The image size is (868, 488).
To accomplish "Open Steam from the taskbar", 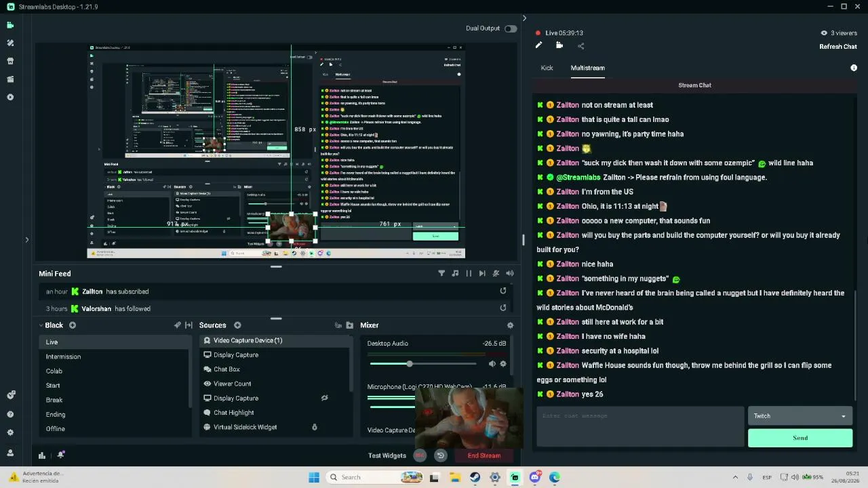I will (x=475, y=477).
